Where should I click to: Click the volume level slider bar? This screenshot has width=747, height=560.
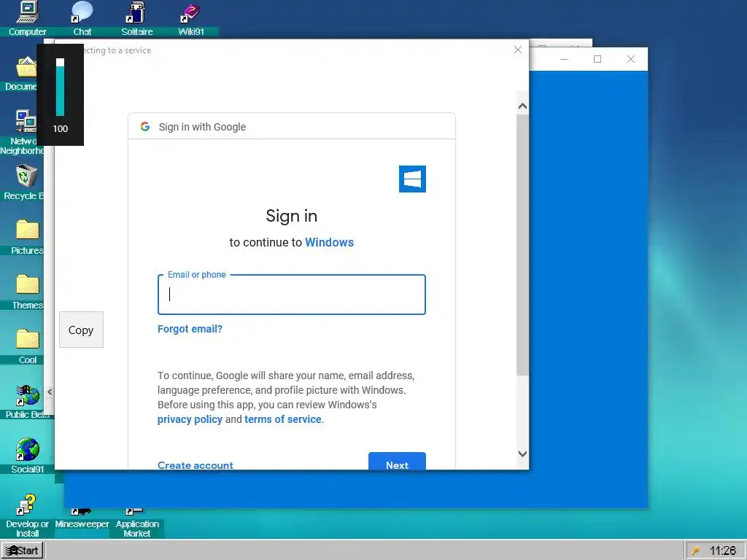(x=60, y=87)
